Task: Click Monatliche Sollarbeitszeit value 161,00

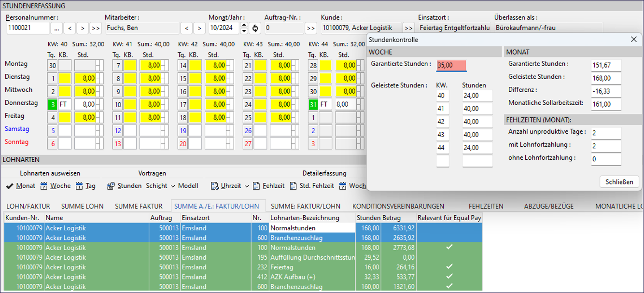Action: [606, 104]
